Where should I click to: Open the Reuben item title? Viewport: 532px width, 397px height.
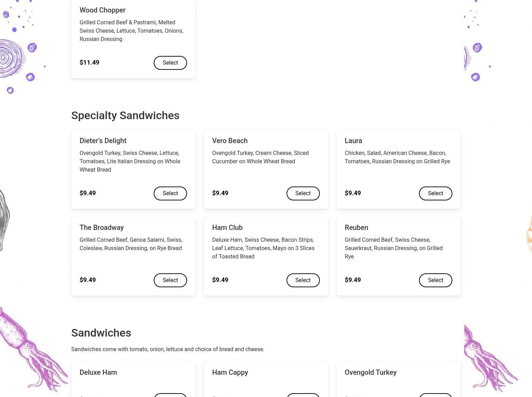[356, 228]
